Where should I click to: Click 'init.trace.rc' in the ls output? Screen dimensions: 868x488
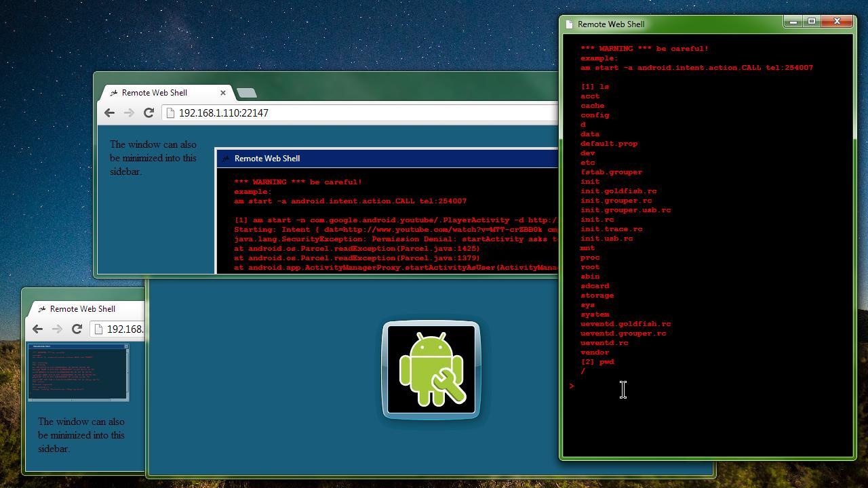point(611,229)
